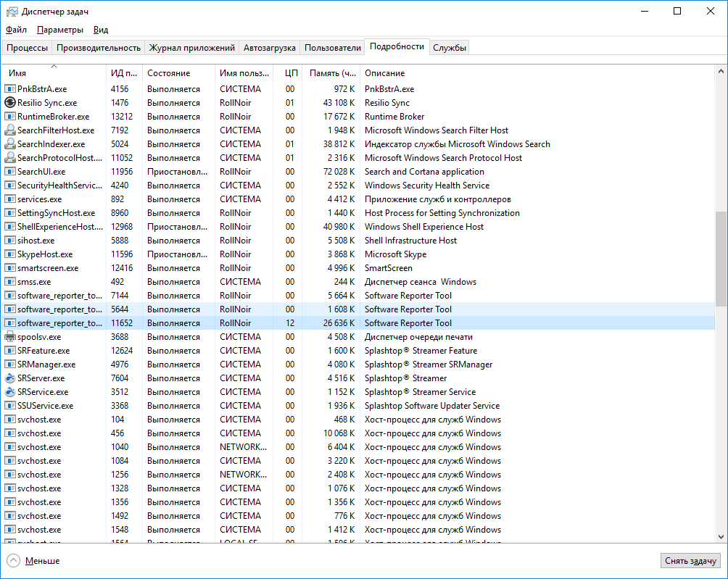Open the Параметры menu
The image size is (728, 579).
60,30
